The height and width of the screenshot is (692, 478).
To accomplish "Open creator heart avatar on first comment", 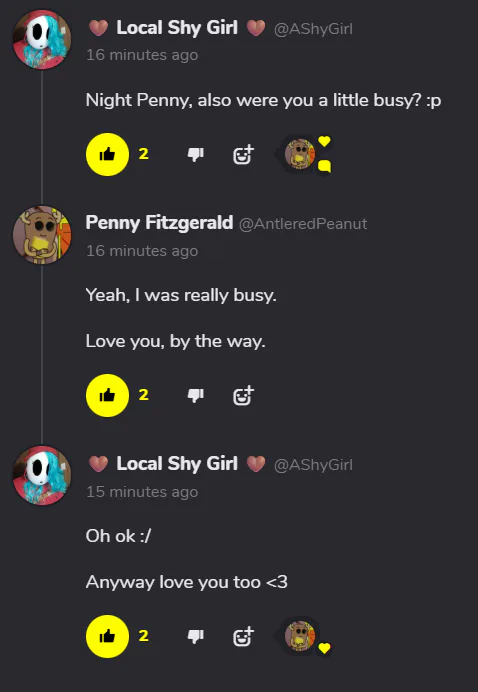I will point(300,154).
